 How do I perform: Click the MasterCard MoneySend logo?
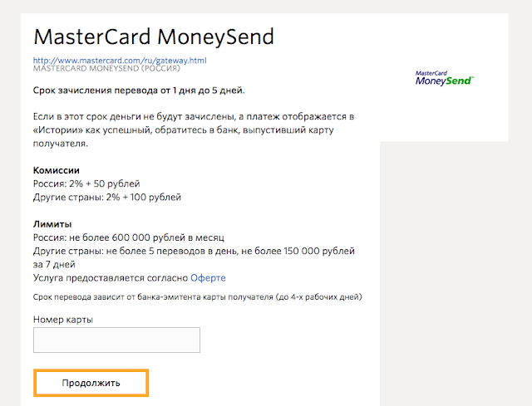(445, 78)
